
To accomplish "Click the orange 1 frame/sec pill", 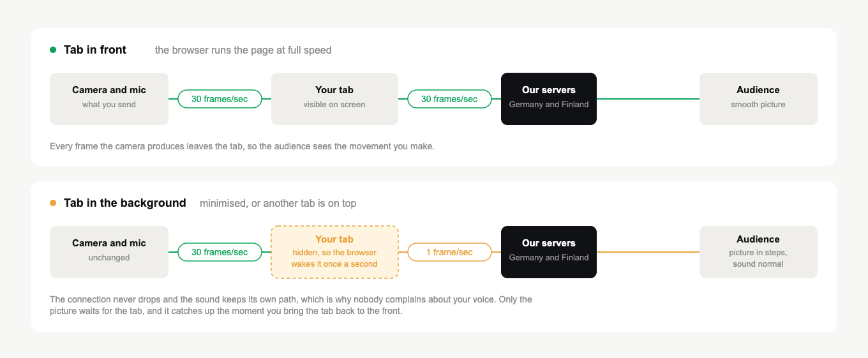I will tap(449, 252).
